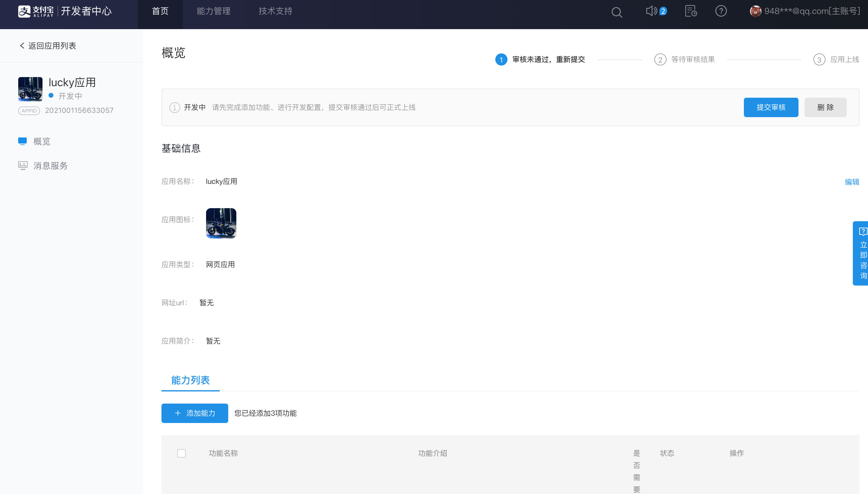Open the announcements document icon in top bar
868x494 pixels.
690,11
